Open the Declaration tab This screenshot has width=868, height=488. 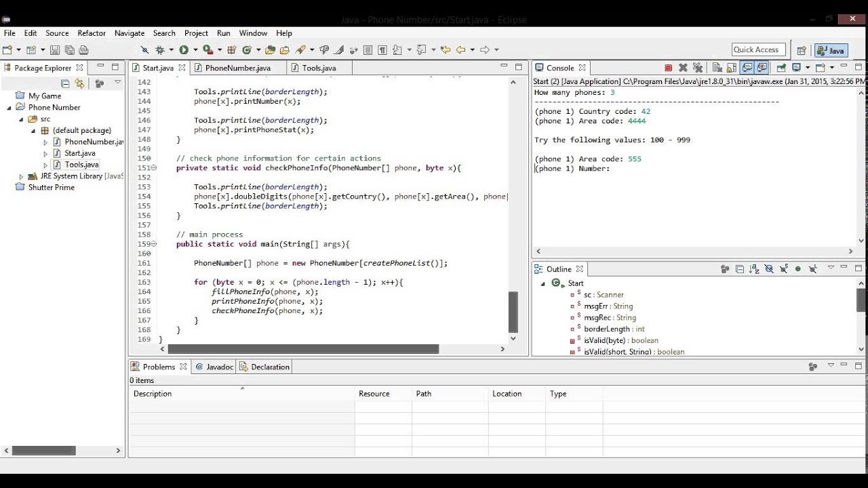[264, 367]
